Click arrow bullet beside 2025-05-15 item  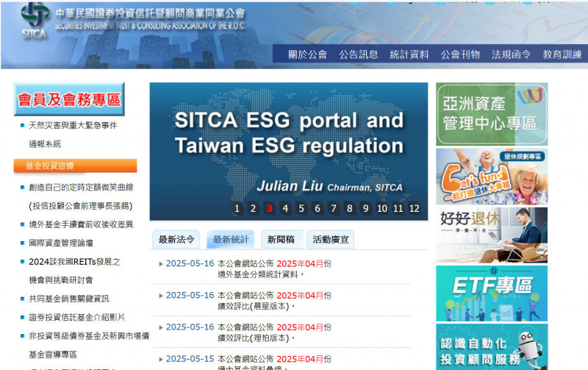(161, 359)
